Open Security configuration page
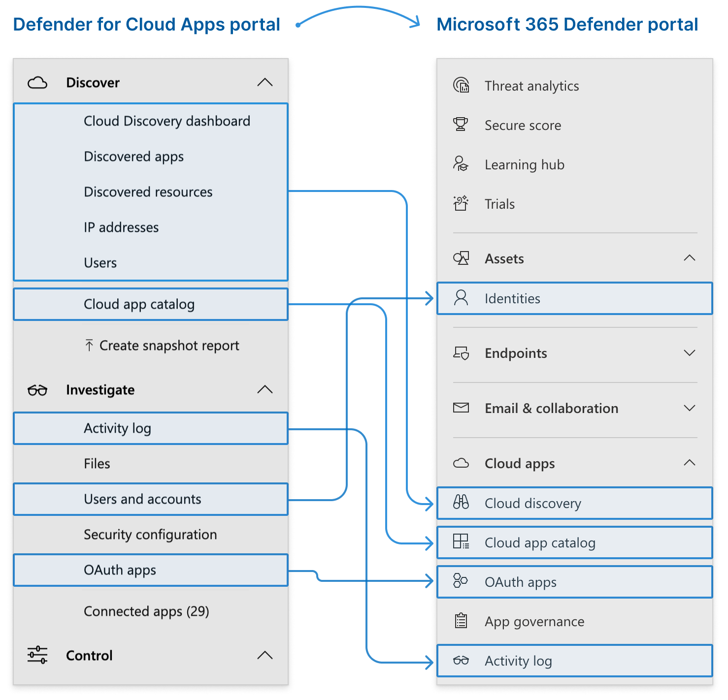Viewport: 728px width, 700px height. (x=150, y=535)
